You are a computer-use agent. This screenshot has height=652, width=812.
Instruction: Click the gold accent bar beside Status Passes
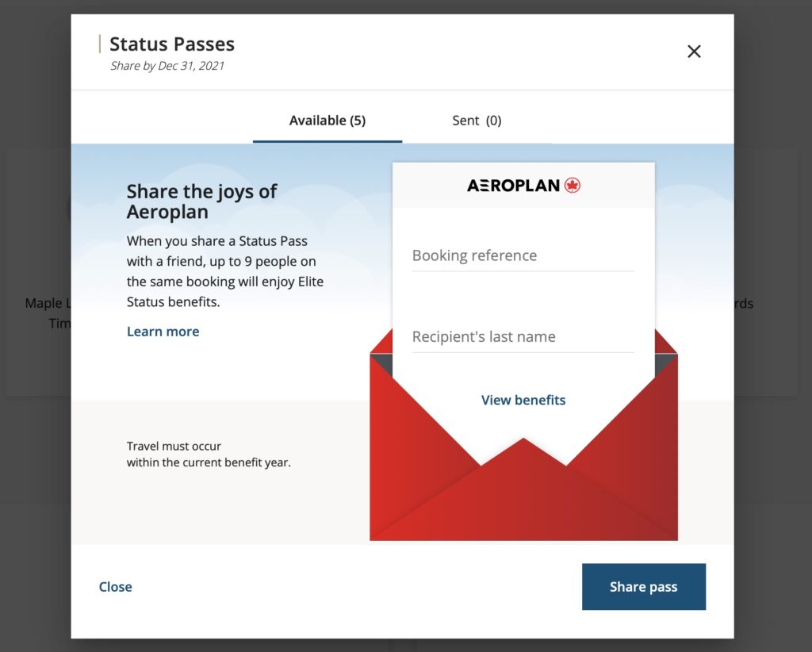coord(100,44)
